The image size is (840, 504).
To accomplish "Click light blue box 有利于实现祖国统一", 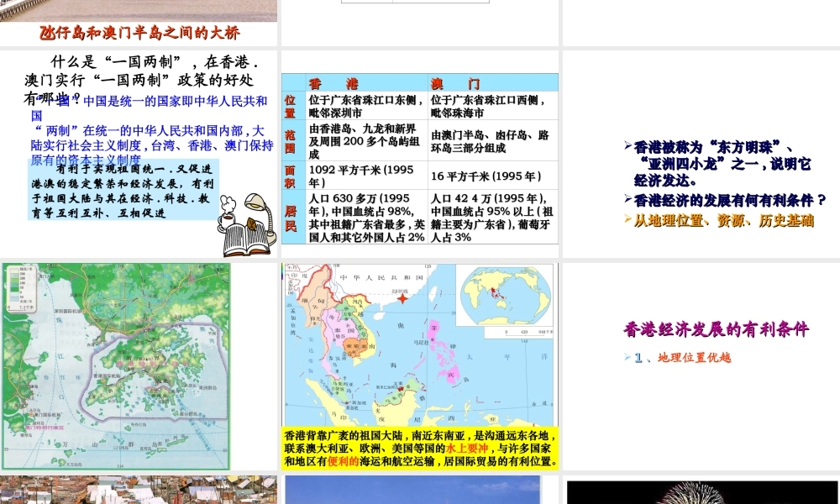I will click(123, 190).
